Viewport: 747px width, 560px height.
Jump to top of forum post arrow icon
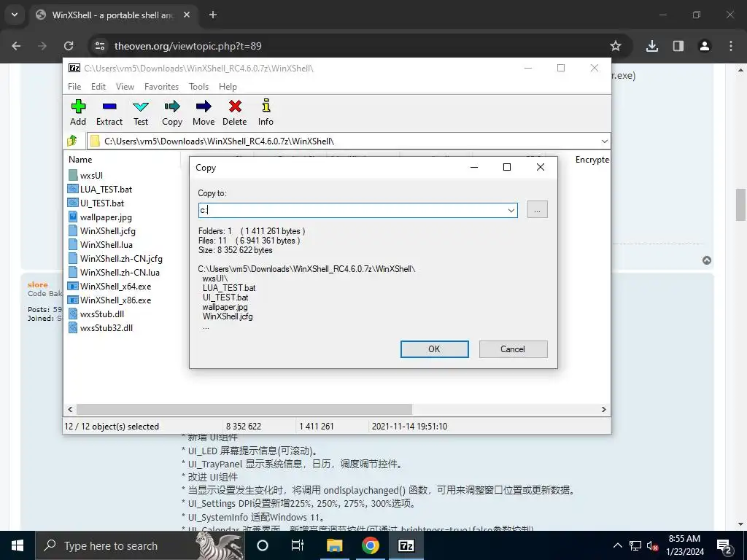707,260
